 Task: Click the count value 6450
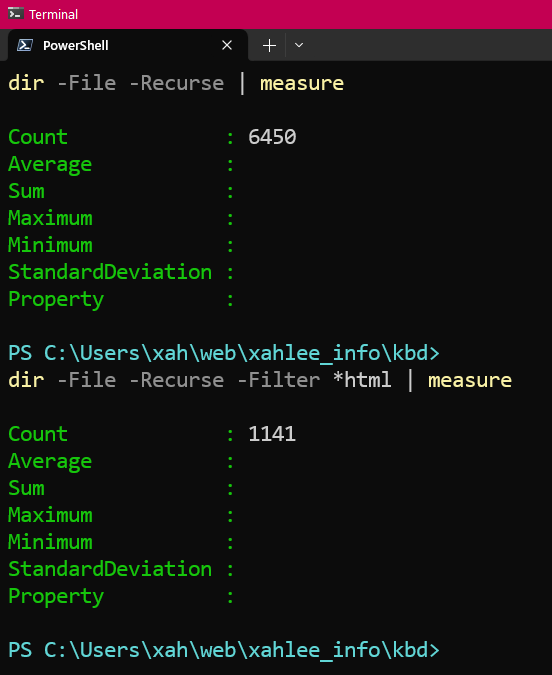pyautogui.click(x=272, y=137)
